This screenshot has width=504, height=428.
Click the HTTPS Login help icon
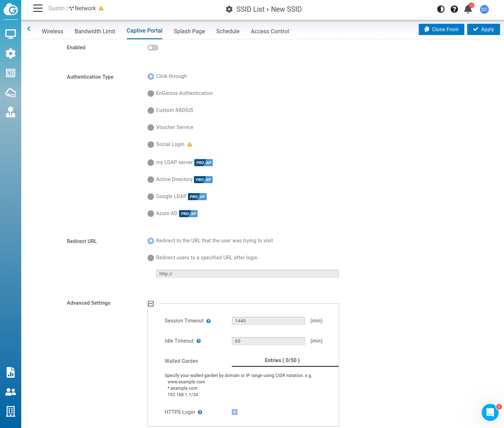[x=200, y=412]
